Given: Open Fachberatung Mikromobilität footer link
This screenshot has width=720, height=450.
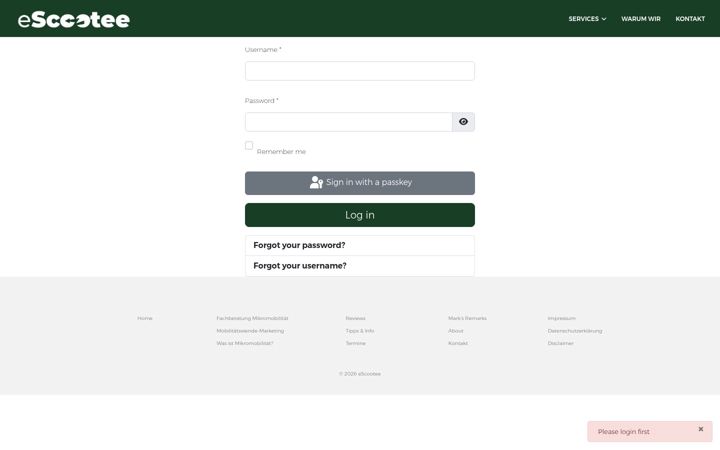Looking at the screenshot, I should pos(252,318).
